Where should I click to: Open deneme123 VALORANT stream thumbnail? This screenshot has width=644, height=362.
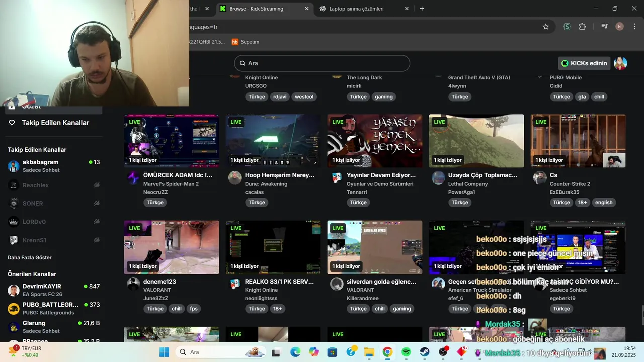pyautogui.click(x=172, y=247)
